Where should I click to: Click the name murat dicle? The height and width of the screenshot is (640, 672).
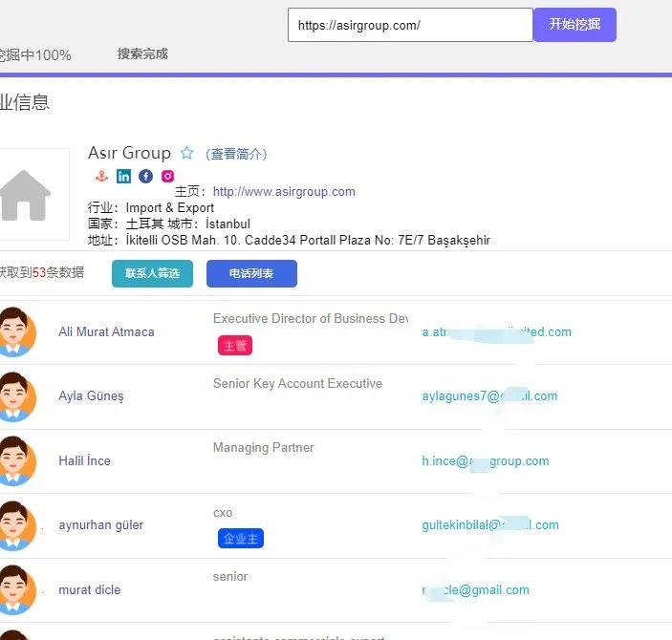coord(90,590)
